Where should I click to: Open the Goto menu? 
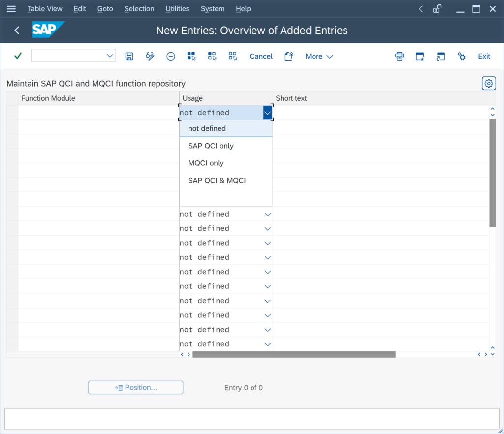pyautogui.click(x=105, y=9)
